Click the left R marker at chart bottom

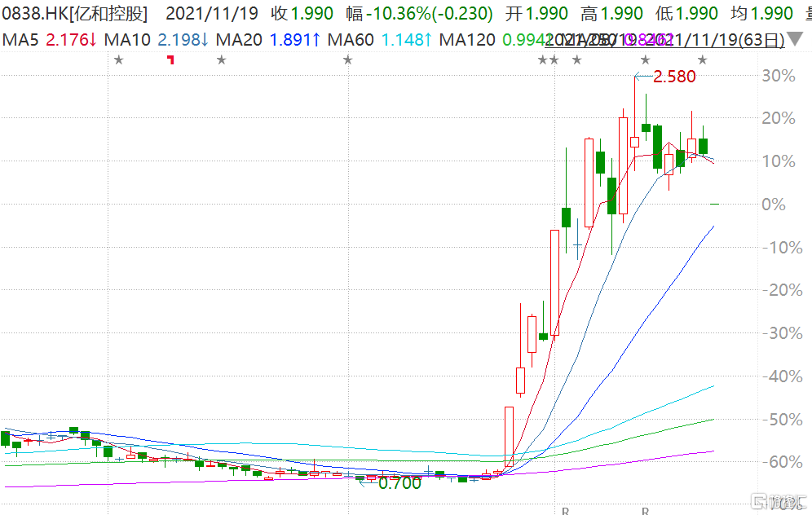point(564,511)
